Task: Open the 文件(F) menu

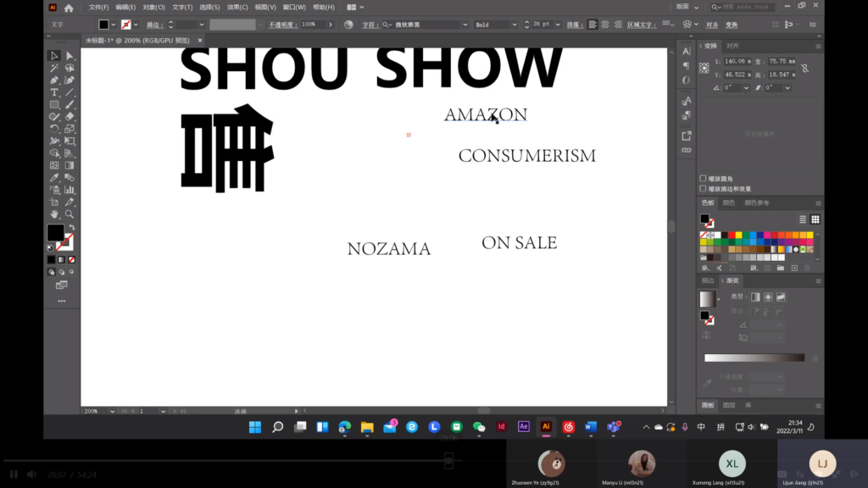Action: (98, 7)
